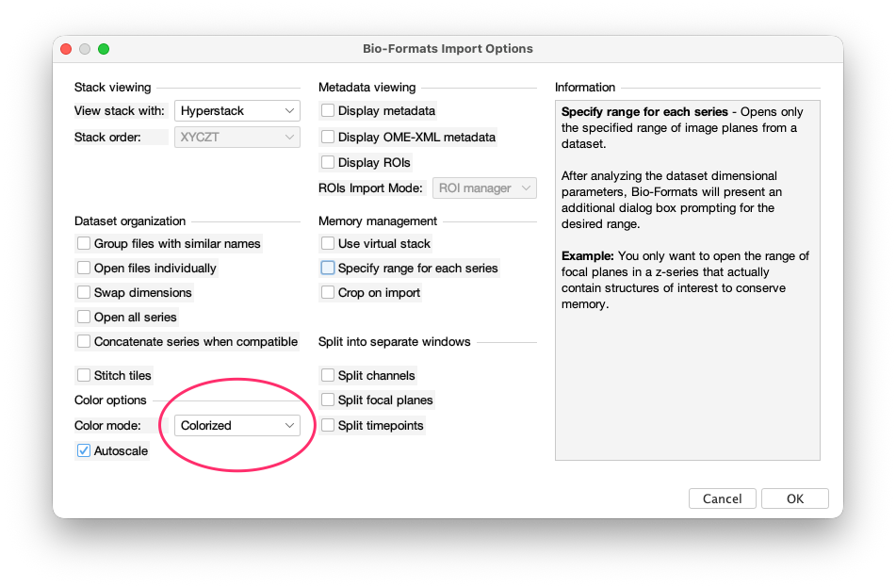Check Concatenate series when compatible

click(84, 342)
